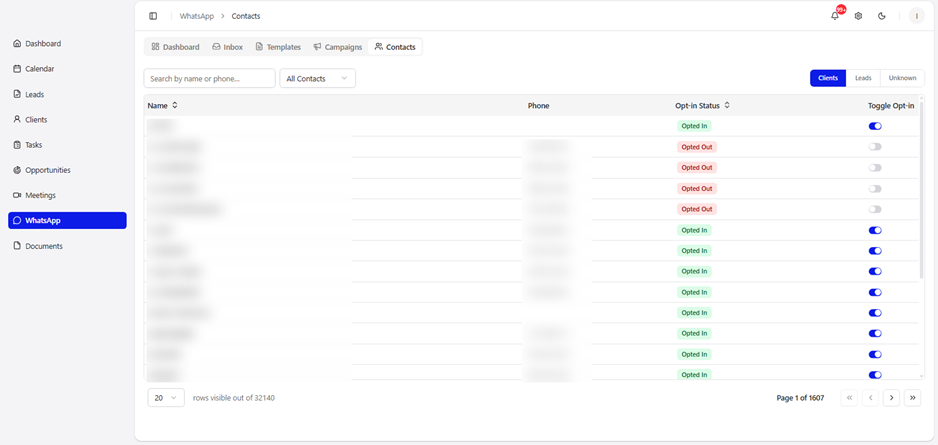Enable toggle for the first Opted Out row
Viewport: 938px width, 445px height.
coord(875,147)
